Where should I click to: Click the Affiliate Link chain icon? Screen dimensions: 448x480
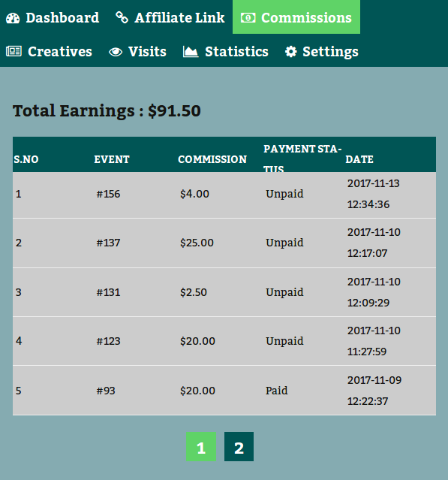[x=122, y=17]
